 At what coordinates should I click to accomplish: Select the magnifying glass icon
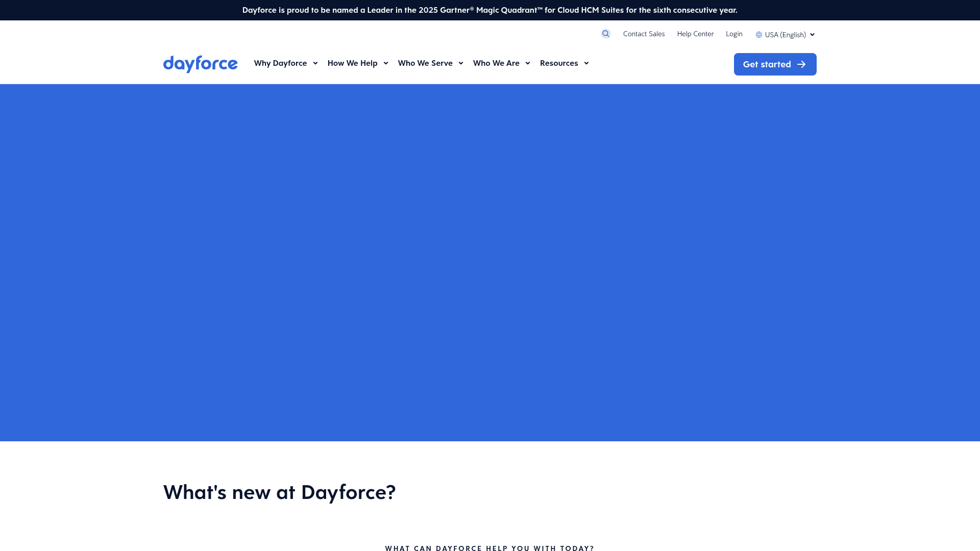pyautogui.click(x=605, y=34)
